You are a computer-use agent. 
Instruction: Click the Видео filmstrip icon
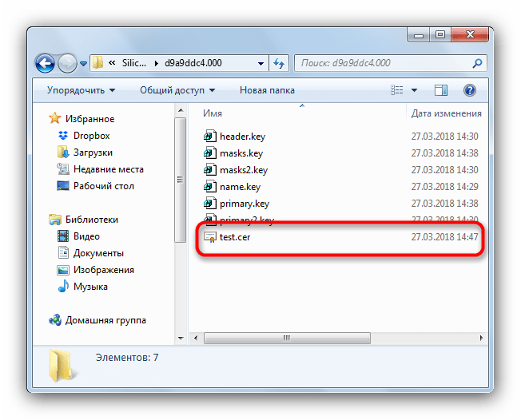tap(63, 236)
